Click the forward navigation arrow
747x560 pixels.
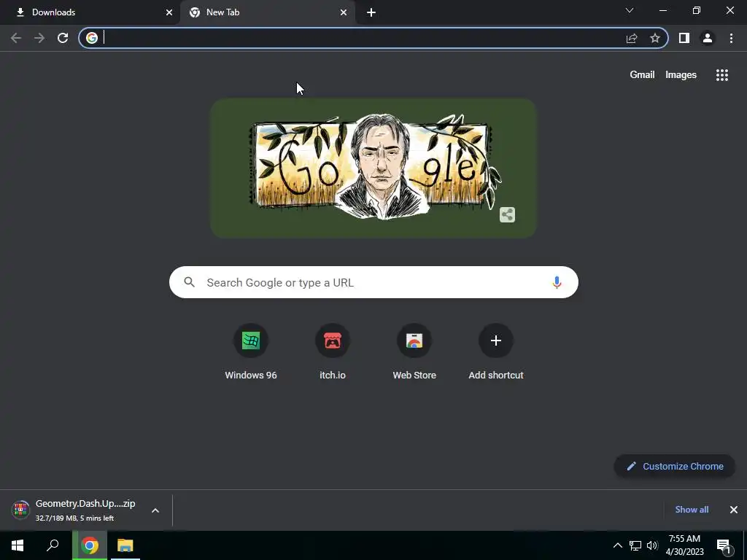[x=39, y=38]
